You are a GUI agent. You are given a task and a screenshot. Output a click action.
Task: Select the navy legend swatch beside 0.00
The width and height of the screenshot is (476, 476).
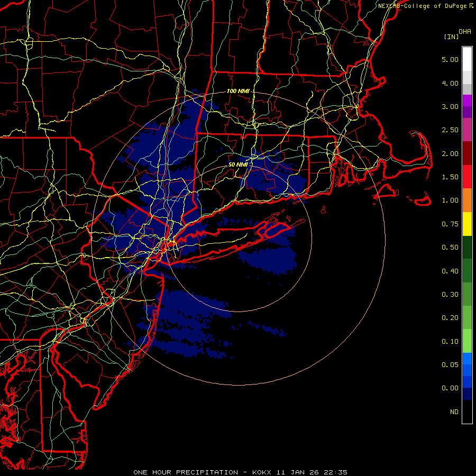467,394
